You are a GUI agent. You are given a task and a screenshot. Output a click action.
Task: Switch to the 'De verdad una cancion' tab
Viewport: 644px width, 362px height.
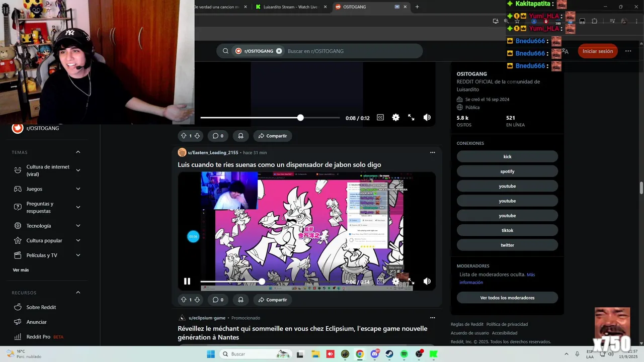(216, 7)
